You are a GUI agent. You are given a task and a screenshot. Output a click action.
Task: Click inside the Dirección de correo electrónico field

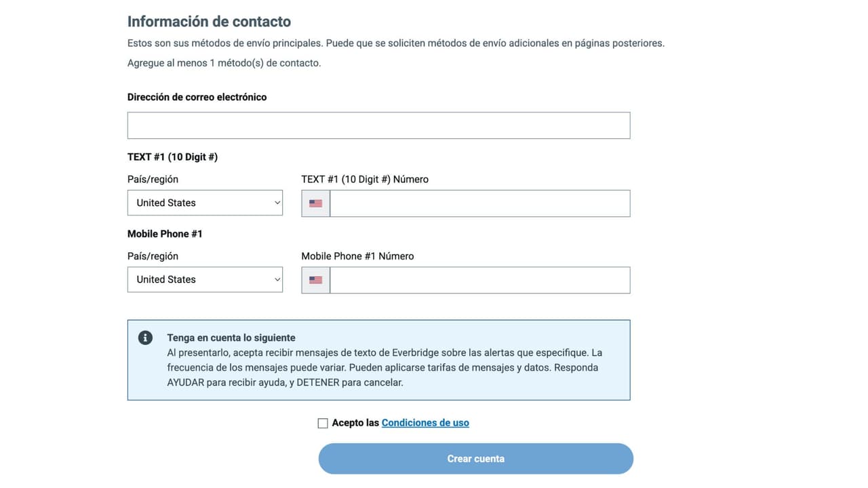coord(378,125)
